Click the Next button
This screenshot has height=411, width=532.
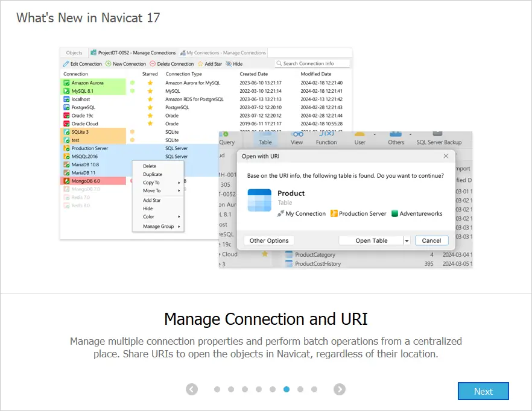(x=483, y=391)
